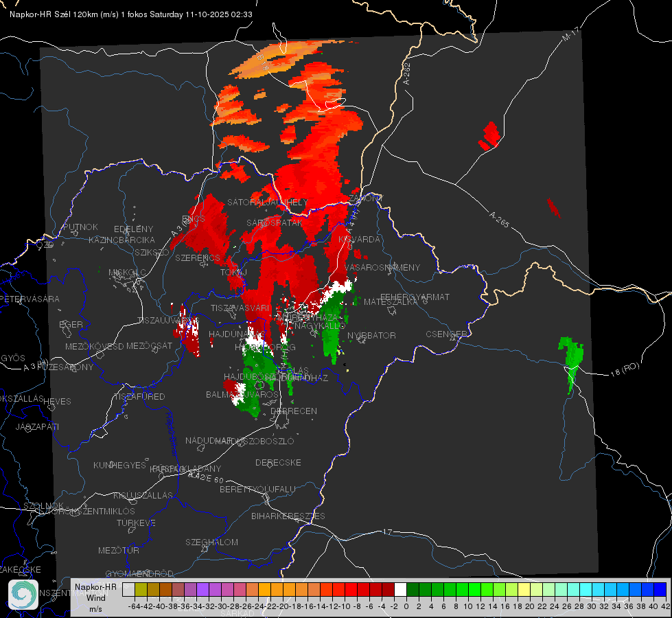The width and height of the screenshot is (672, 618).
Task: Select the blue Hajdú-Bihar county label
Action: tap(172, 435)
